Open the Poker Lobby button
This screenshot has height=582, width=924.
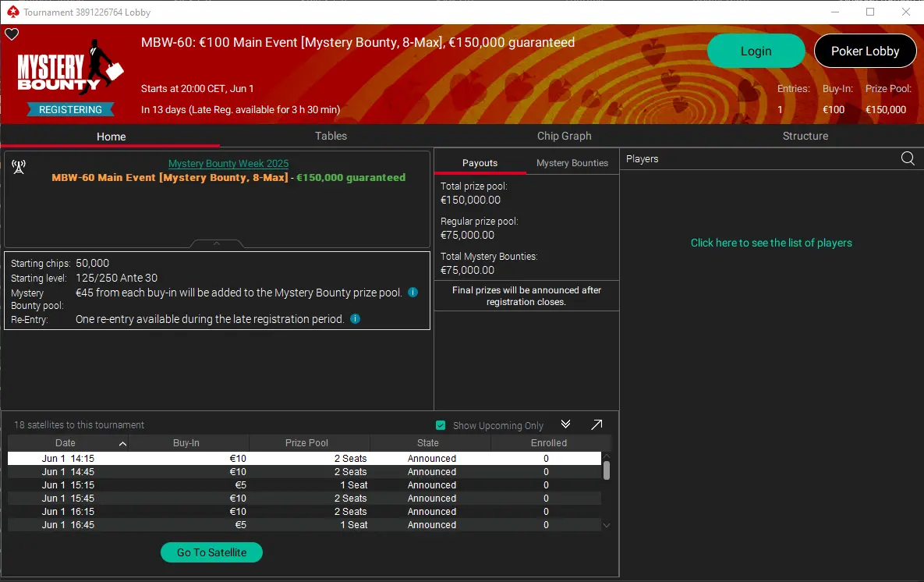tap(865, 51)
